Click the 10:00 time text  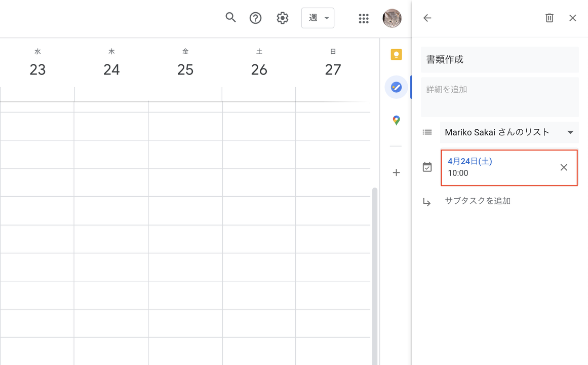[458, 173]
